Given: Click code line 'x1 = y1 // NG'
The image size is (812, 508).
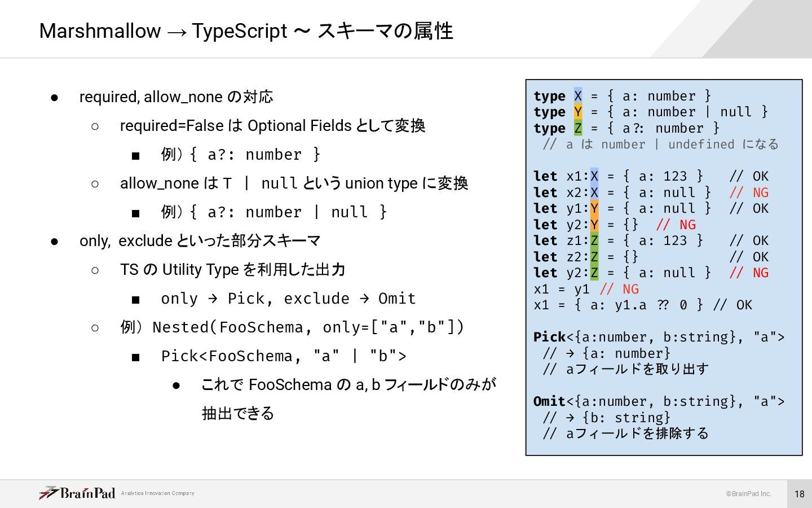Looking at the screenshot, I should click(586, 289).
